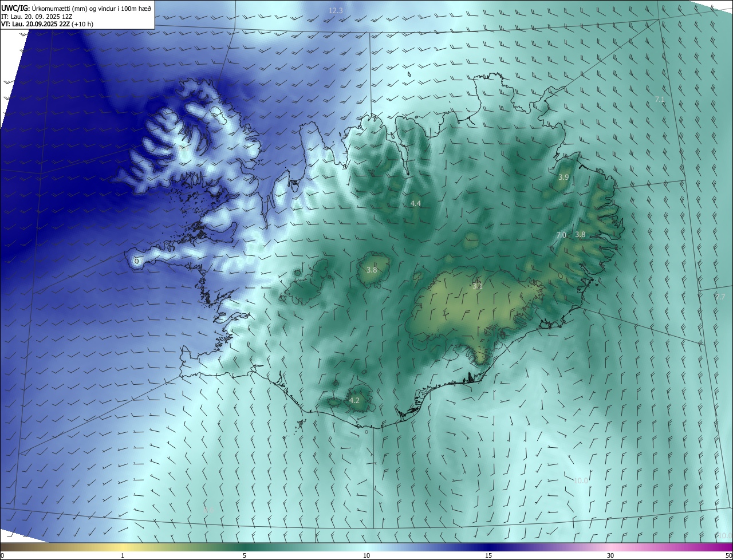This screenshot has height=560, width=733.
Task: Click the 5 tick on the color scale
Action: tap(245, 556)
